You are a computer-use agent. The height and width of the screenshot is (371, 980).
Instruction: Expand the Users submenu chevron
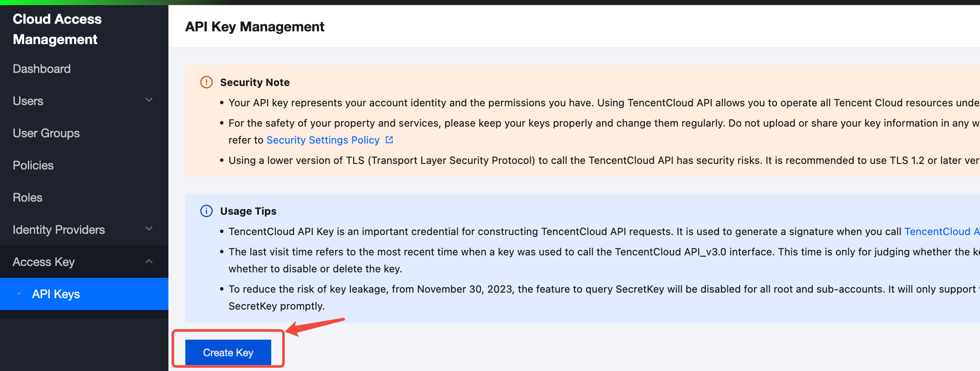coord(149,101)
